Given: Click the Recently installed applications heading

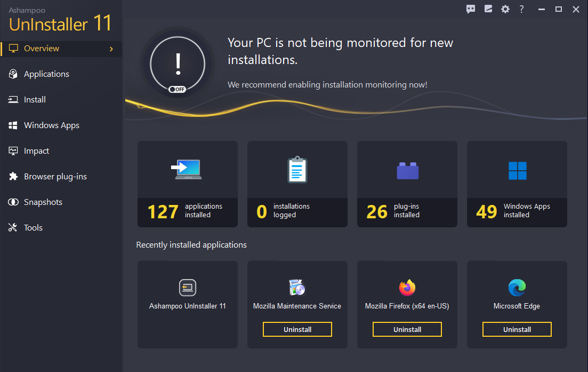Looking at the screenshot, I should pos(191,245).
